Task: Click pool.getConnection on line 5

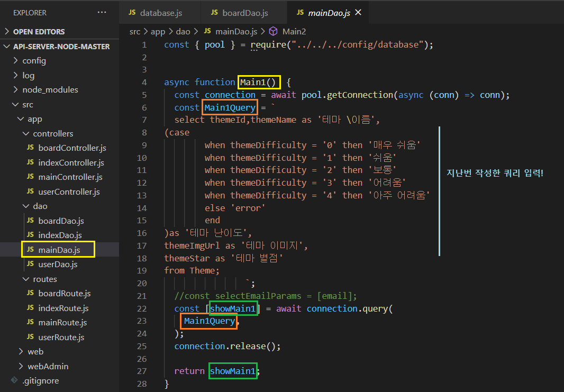Action: click(x=347, y=95)
